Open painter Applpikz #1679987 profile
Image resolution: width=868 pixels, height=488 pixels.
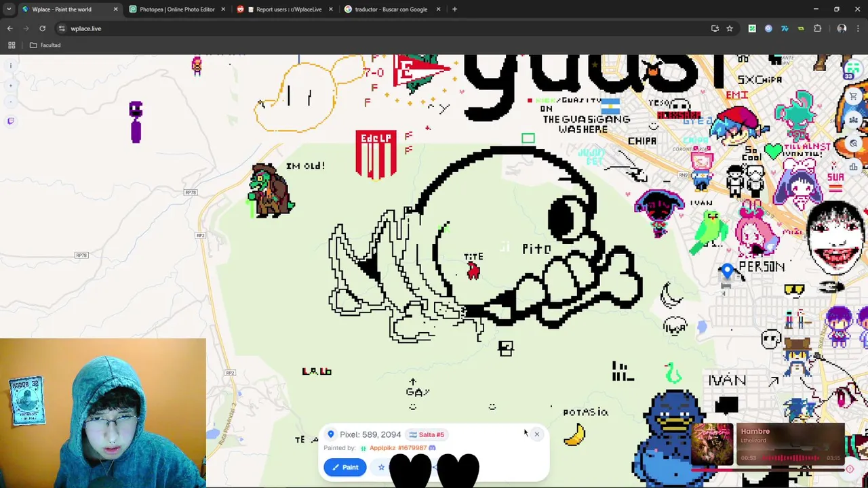[398, 448]
